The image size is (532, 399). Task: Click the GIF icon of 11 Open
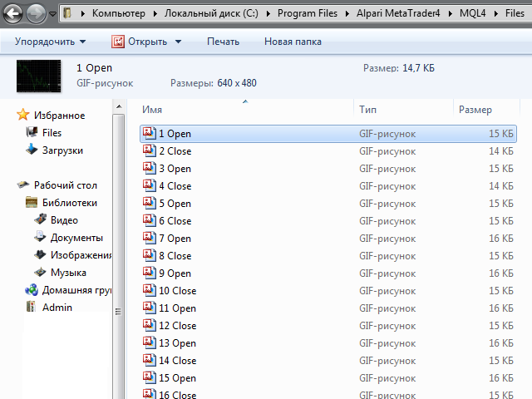[x=150, y=308]
